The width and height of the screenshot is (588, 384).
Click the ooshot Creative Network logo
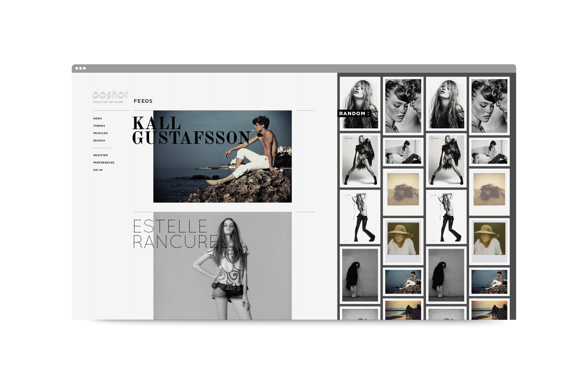pyautogui.click(x=110, y=96)
